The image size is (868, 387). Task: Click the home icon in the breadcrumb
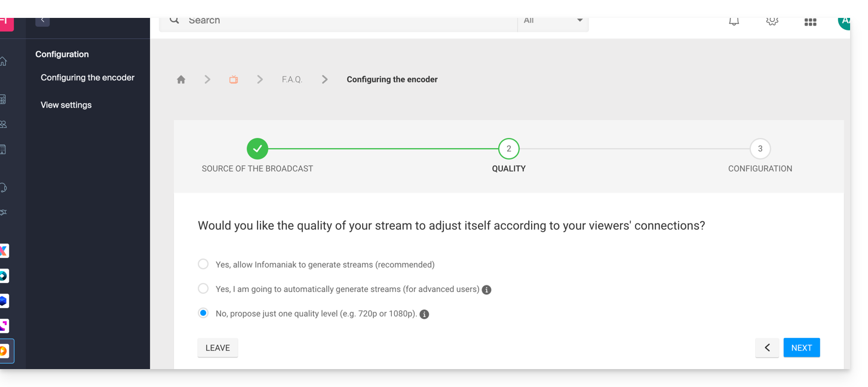(181, 79)
